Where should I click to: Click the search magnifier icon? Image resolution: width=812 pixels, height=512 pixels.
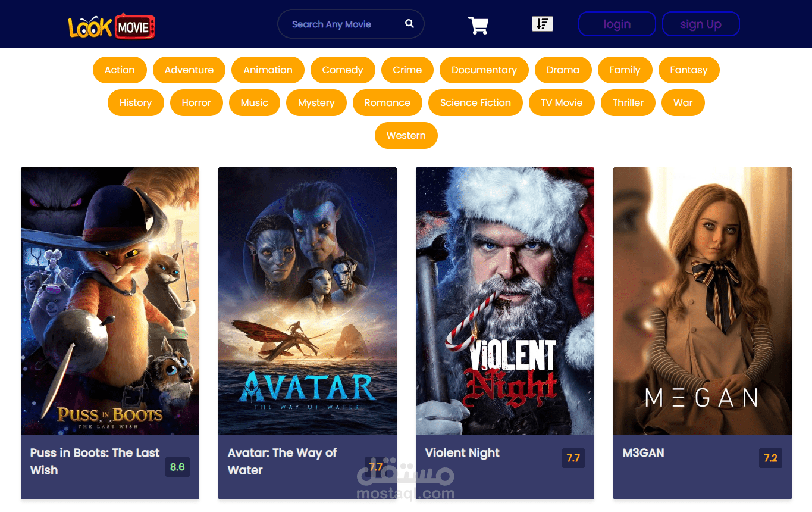point(409,23)
